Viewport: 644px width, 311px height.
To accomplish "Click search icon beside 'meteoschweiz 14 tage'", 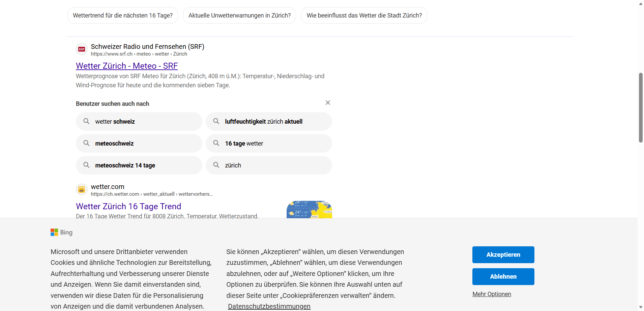I will point(86,165).
